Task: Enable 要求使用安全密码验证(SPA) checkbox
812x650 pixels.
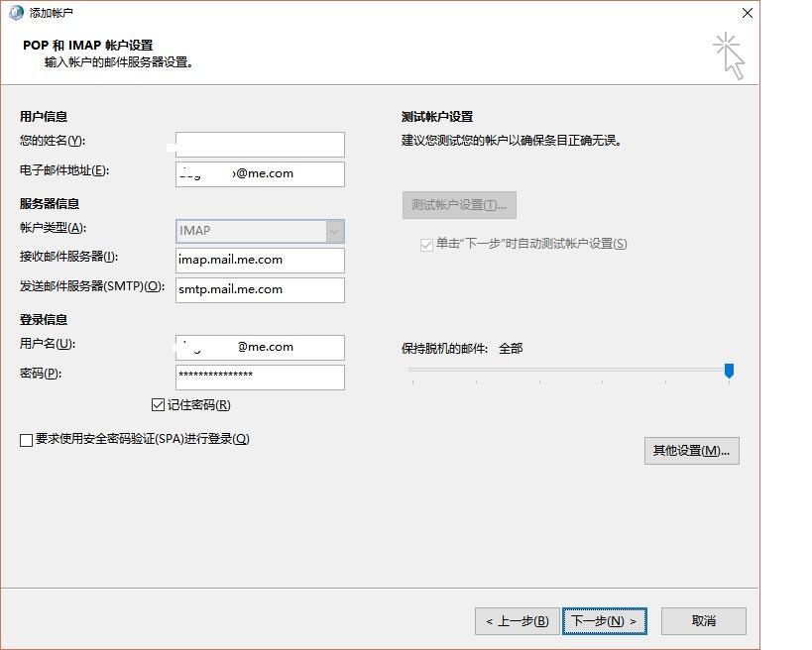Action: pyautogui.click(x=26, y=440)
